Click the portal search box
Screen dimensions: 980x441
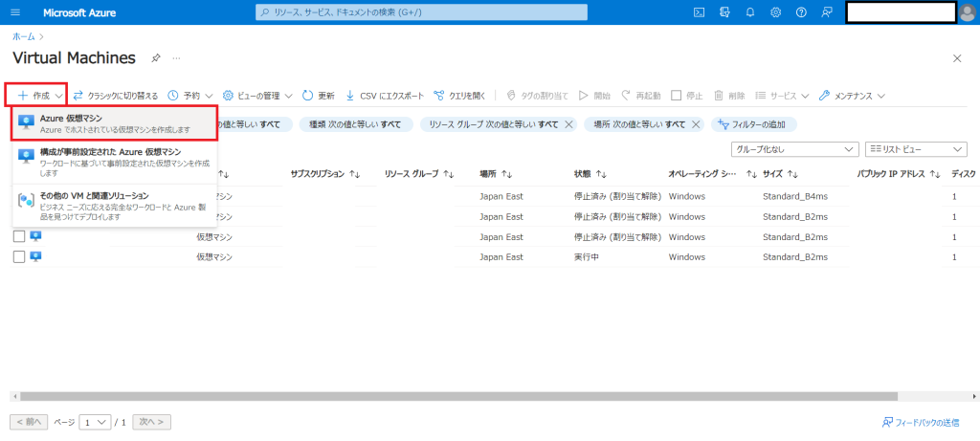tap(422, 12)
